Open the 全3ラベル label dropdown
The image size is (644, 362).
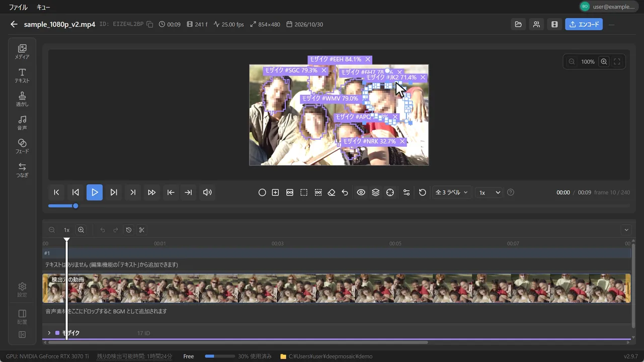click(452, 193)
